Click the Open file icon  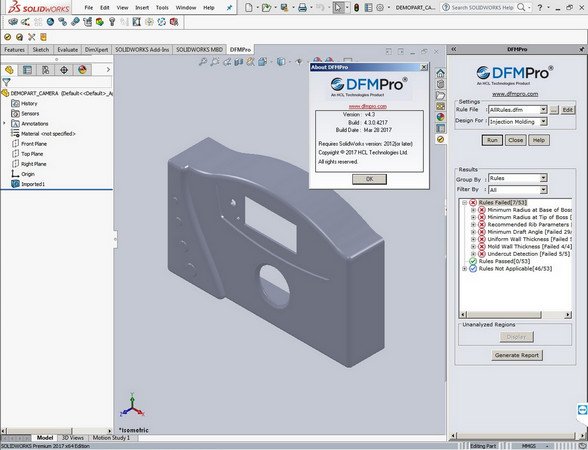(x=266, y=8)
